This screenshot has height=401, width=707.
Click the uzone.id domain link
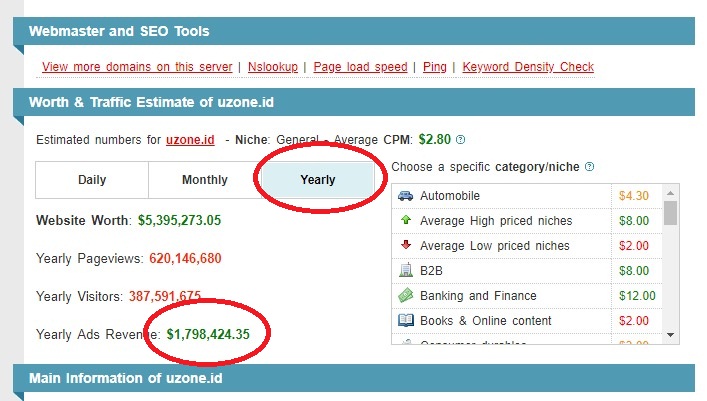[190, 140]
